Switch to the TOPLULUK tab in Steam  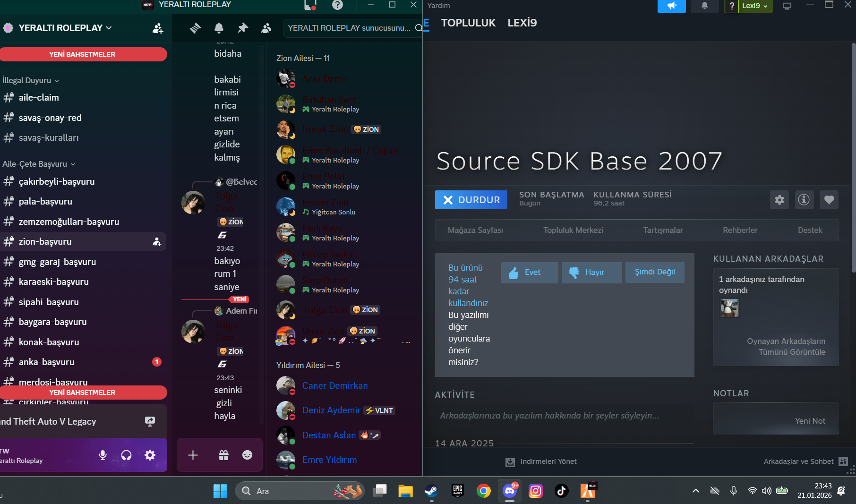pos(468,23)
